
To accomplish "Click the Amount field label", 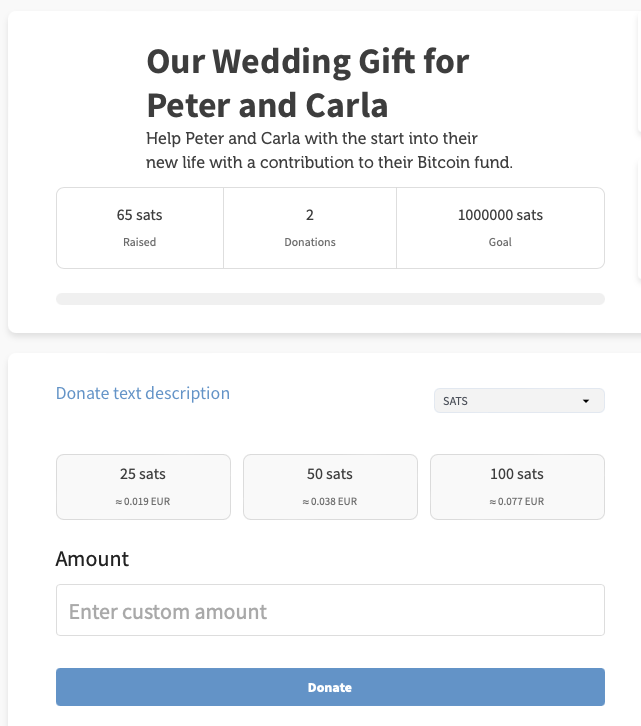I will (92, 559).
